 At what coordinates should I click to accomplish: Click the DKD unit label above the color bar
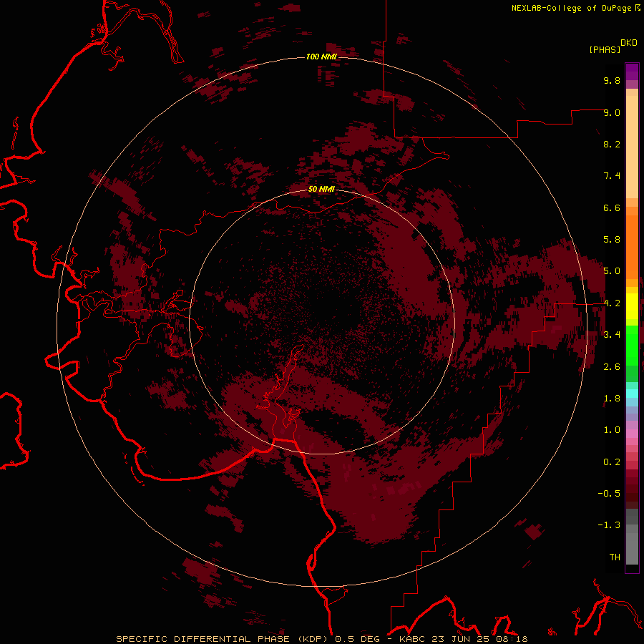tap(629, 43)
